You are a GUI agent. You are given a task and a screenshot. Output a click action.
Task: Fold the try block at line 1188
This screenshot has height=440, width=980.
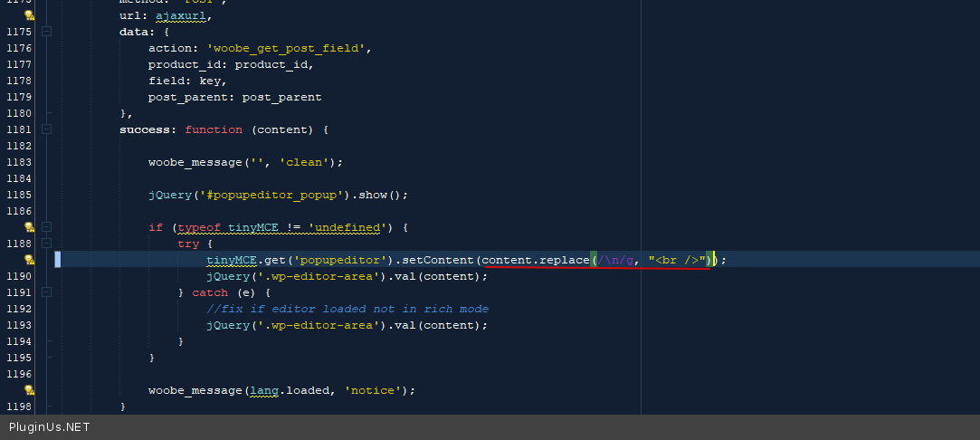point(46,244)
